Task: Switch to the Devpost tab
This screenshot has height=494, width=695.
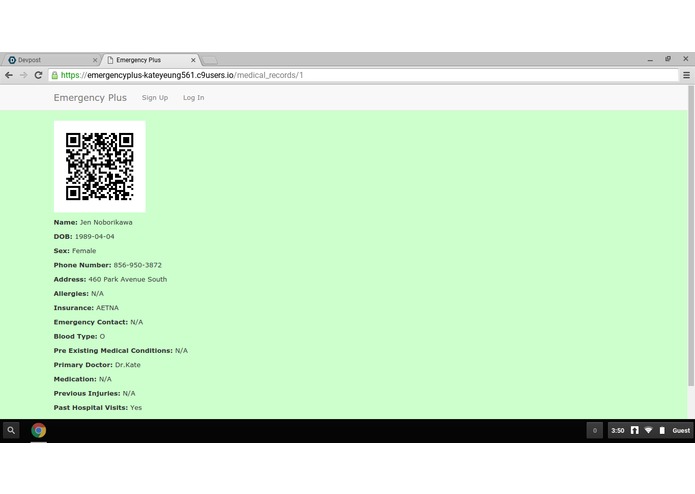Action: 51,60
